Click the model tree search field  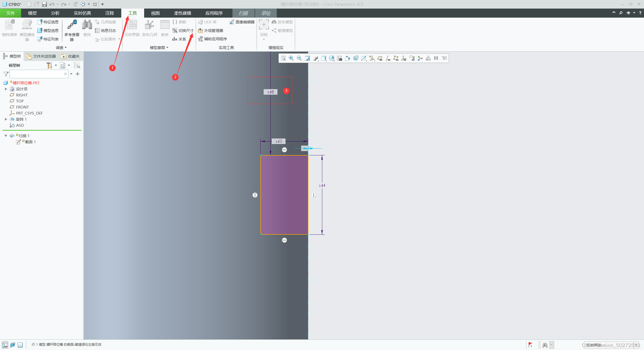[36, 74]
